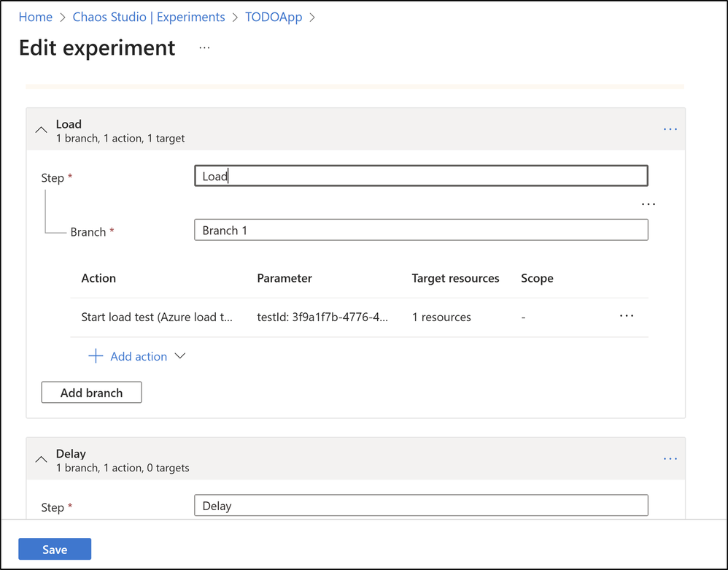Open the Delay step ellipsis menu
This screenshot has height=570, width=728.
click(670, 458)
